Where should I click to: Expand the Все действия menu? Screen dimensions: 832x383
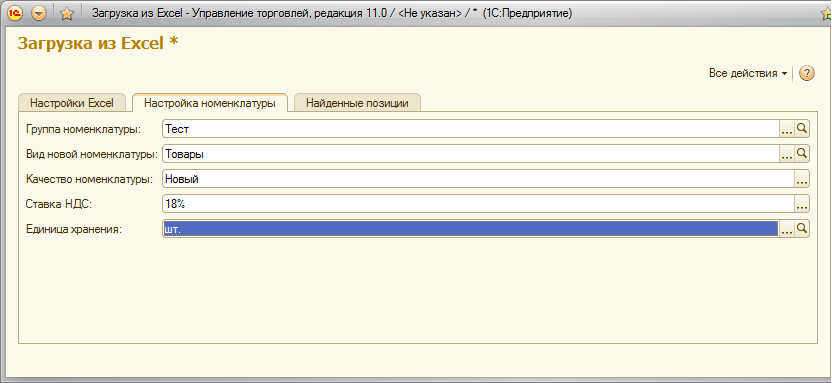748,73
